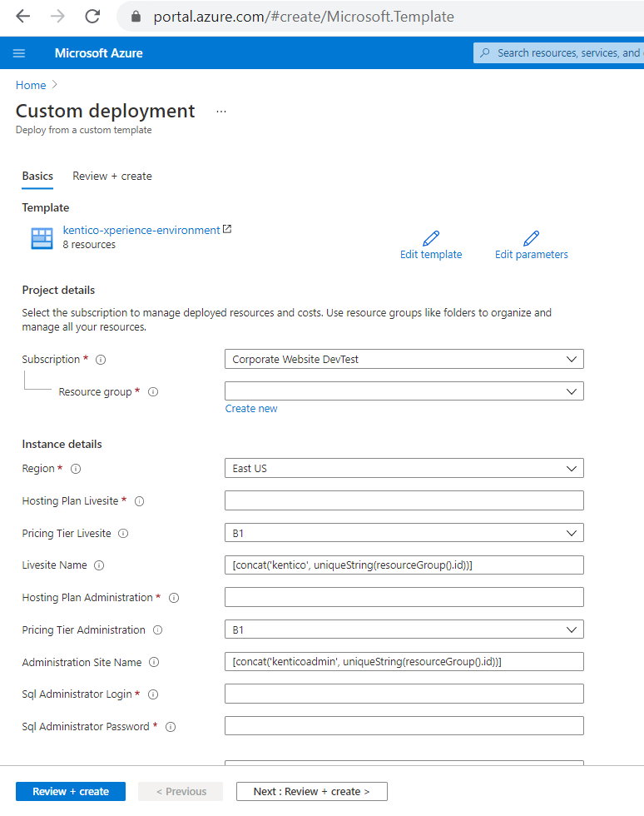This screenshot has width=644, height=816.
Task: Click Next : Review + create button
Action: tap(311, 792)
